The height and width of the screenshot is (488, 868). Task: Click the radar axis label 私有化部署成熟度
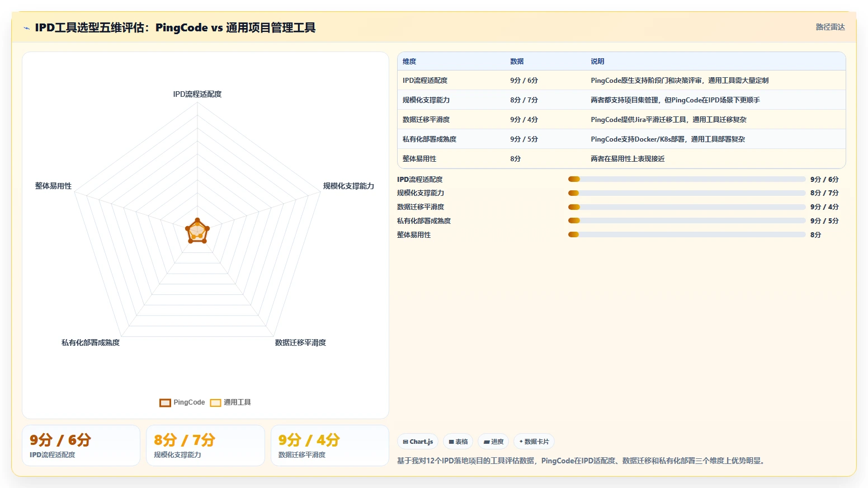click(91, 342)
